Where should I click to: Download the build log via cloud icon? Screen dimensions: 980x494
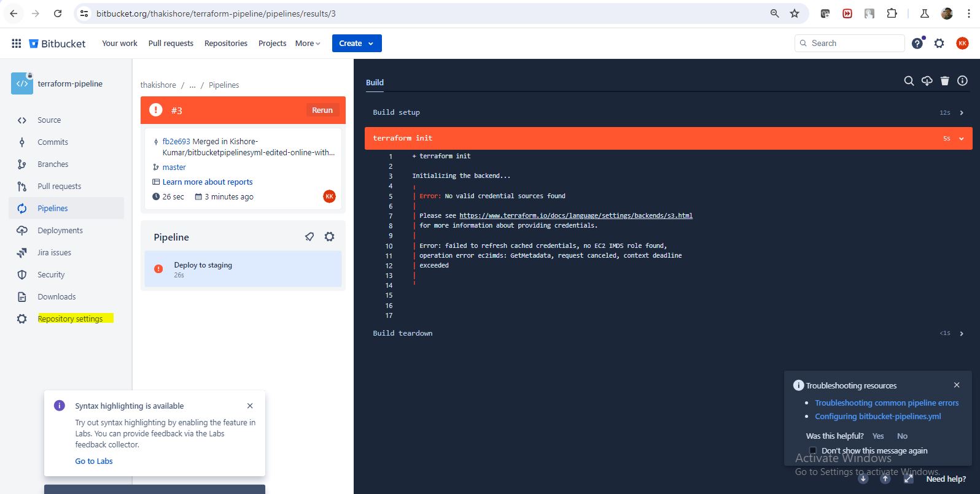(927, 81)
